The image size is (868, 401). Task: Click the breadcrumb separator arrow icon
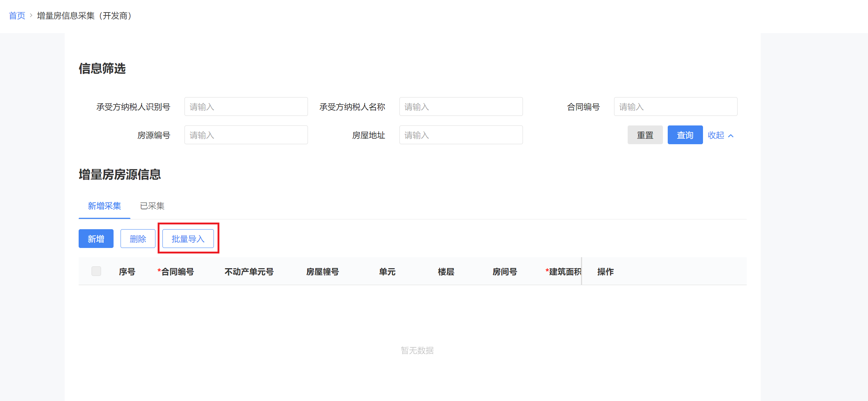tap(31, 15)
